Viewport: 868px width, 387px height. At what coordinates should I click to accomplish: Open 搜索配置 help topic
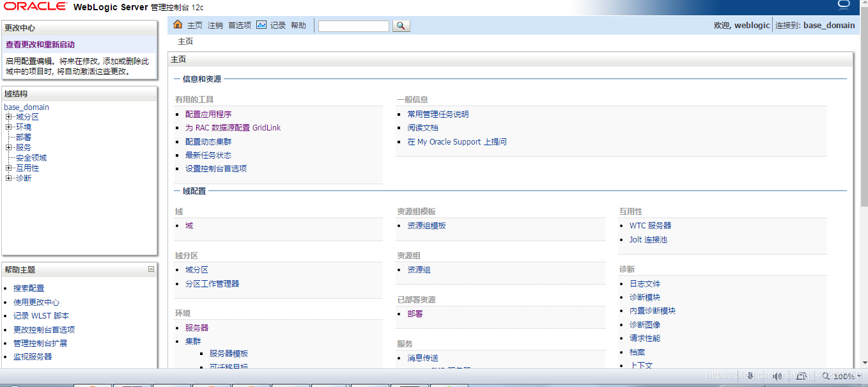tap(29, 288)
